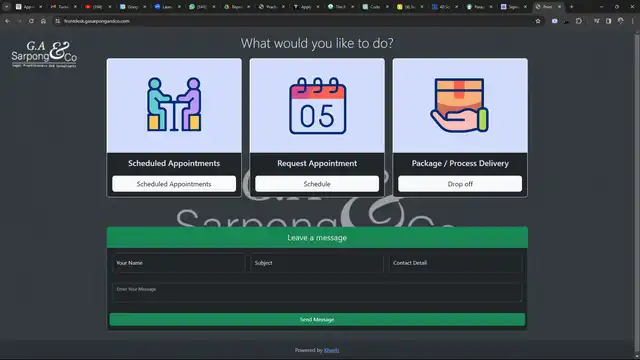Screen dimensions: 640x360
Task: Open a new browser tab
Action: tap(571, 7)
